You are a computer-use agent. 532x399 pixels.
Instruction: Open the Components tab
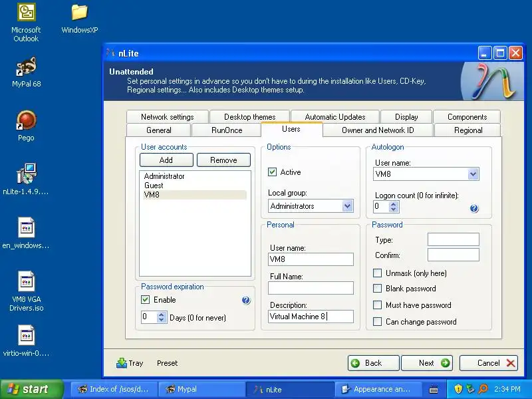coord(467,117)
